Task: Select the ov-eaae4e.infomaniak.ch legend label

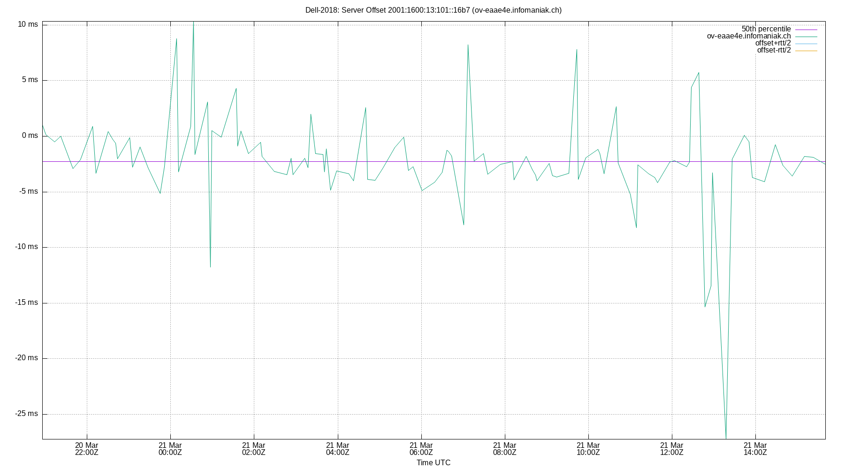Action: (x=748, y=36)
